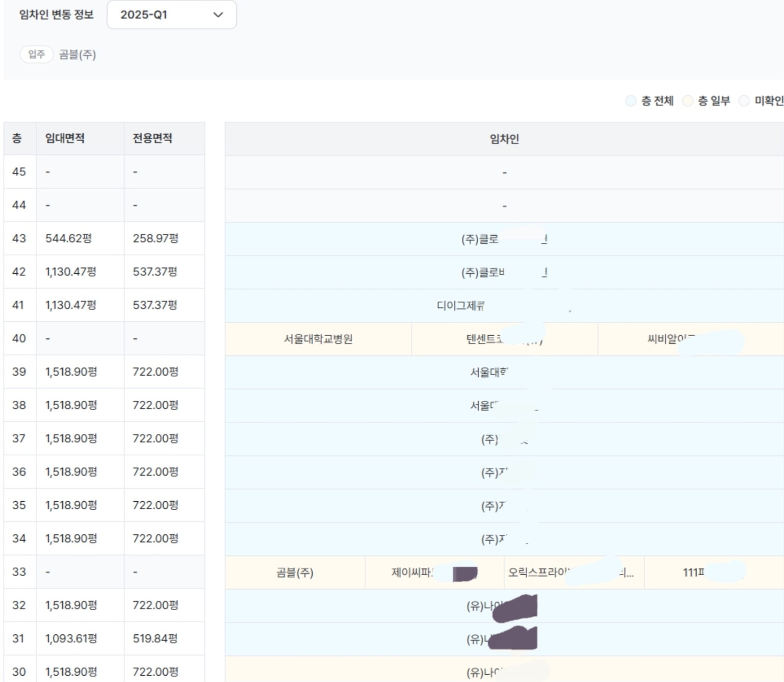Click 544.62평 rental area for floor 43

(x=69, y=238)
